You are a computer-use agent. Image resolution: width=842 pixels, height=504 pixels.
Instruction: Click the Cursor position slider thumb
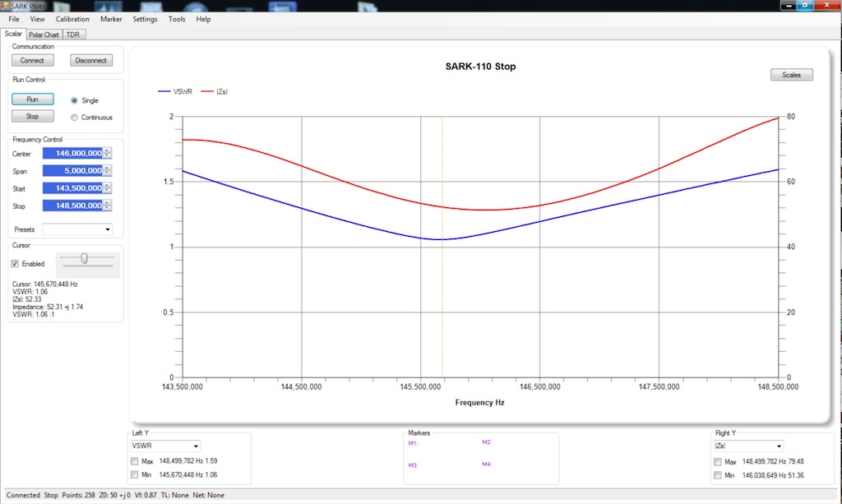85,259
